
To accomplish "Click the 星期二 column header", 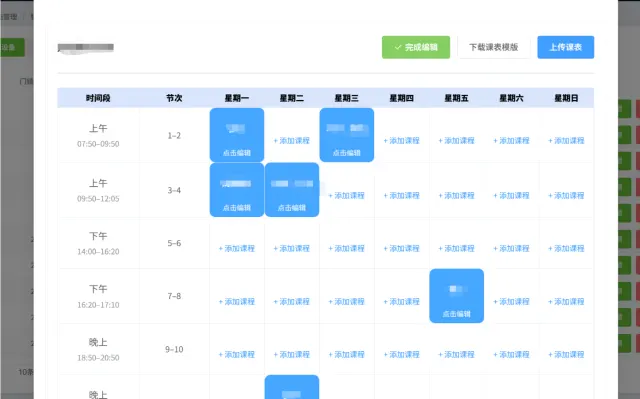I will pos(292,98).
